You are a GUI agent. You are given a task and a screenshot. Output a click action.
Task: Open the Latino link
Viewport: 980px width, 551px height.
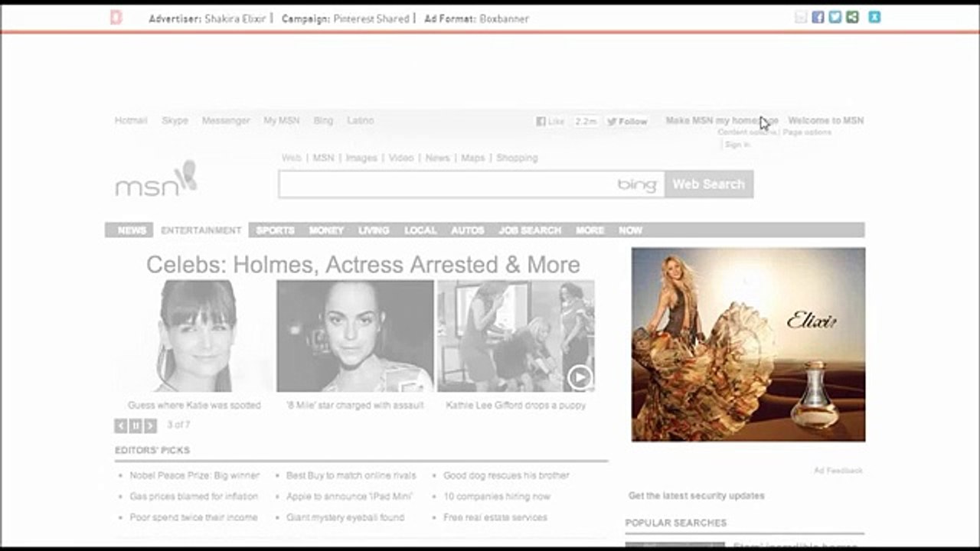point(360,120)
